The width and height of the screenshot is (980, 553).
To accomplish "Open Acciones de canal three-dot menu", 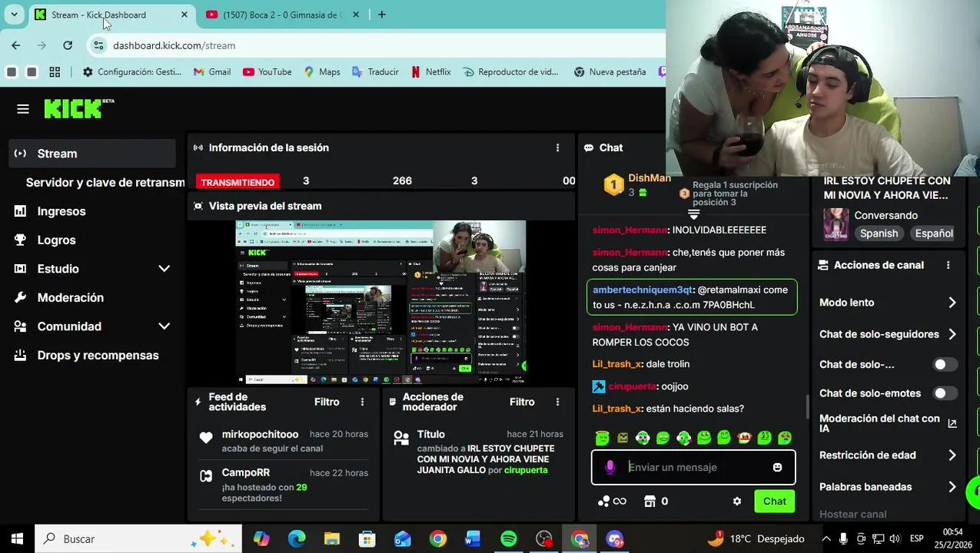I will (x=948, y=265).
